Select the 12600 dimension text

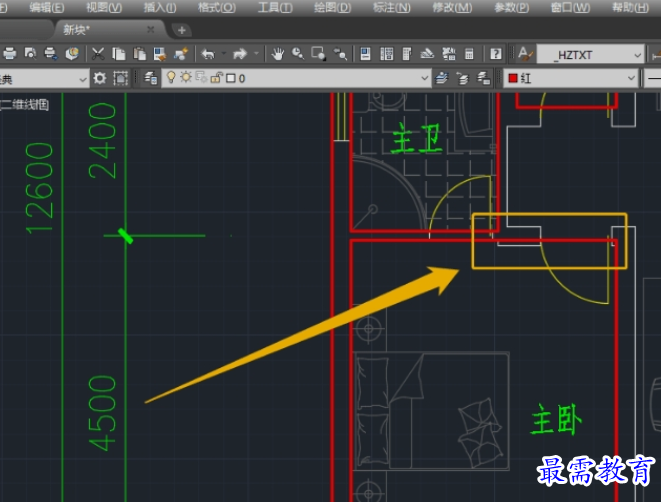click(39, 188)
